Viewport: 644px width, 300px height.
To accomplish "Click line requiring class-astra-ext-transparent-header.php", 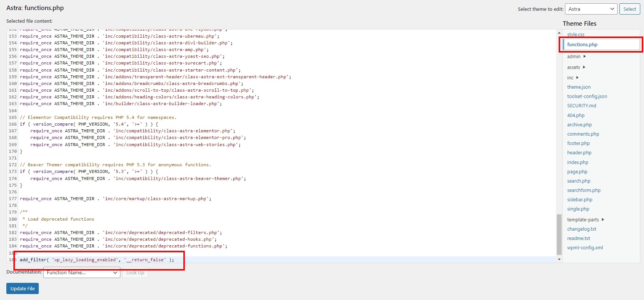I will pyautogui.click(x=155, y=77).
